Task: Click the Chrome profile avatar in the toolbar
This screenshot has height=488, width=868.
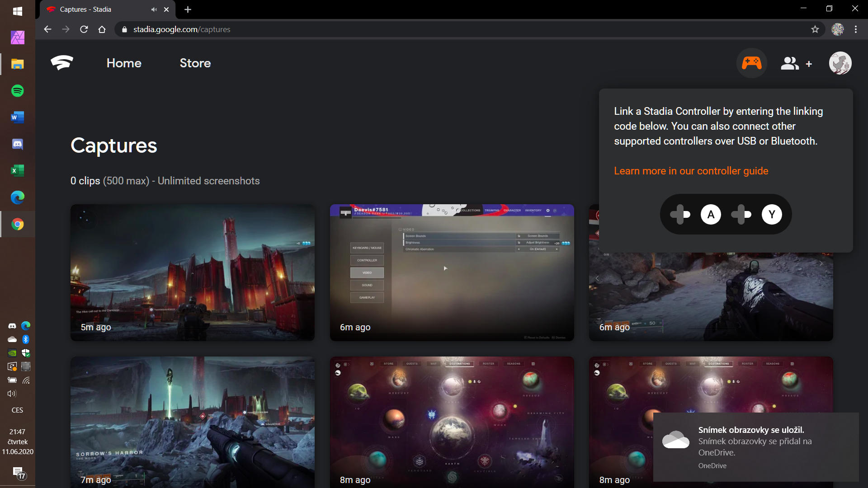Action: click(837, 29)
